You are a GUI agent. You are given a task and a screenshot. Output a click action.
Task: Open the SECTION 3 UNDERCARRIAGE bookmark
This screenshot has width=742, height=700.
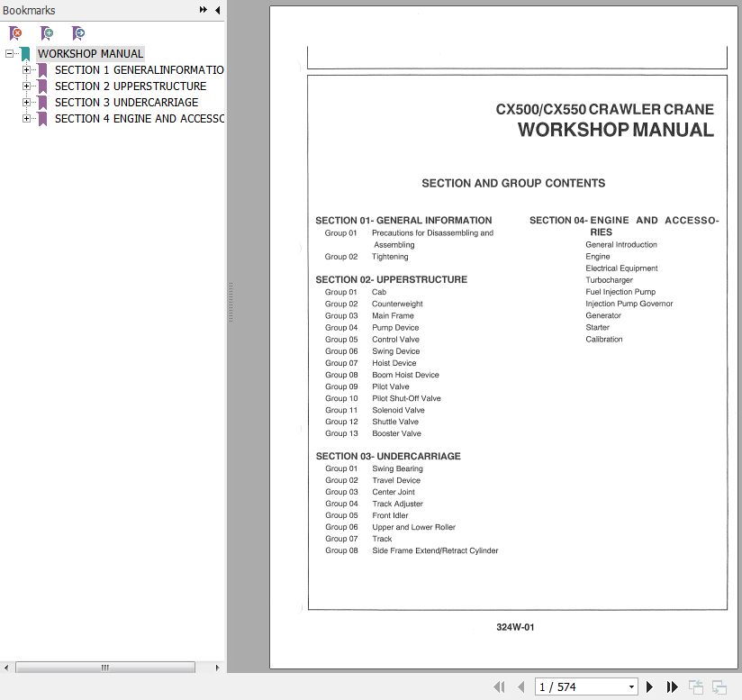[126, 102]
